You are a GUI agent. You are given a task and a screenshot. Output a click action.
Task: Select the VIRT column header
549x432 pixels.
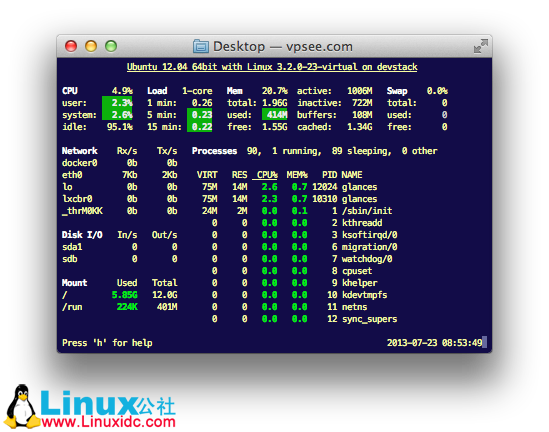coord(207,175)
